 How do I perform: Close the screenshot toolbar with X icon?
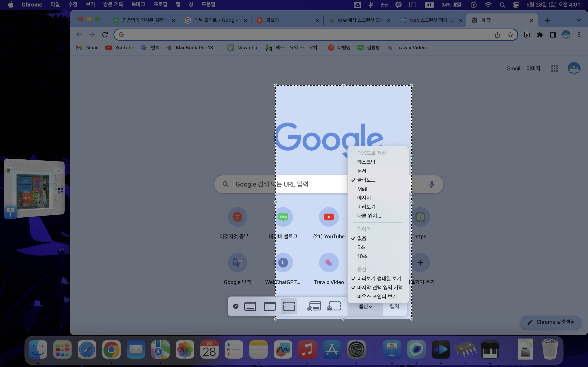[x=235, y=306]
